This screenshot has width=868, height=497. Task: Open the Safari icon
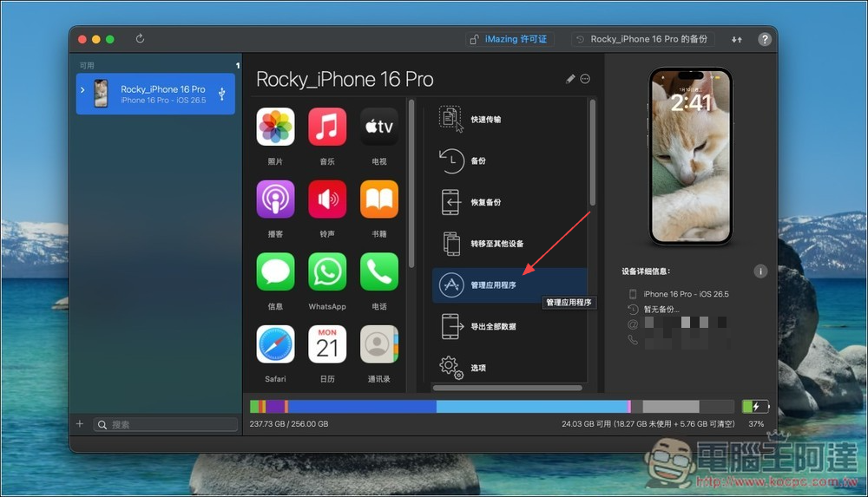point(275,344)
